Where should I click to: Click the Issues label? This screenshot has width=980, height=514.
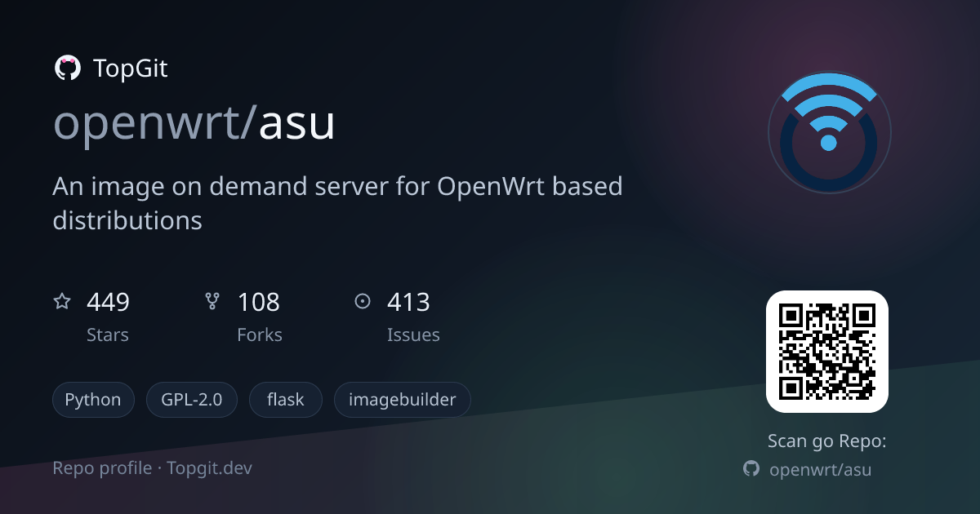click(x=413, y=335)
